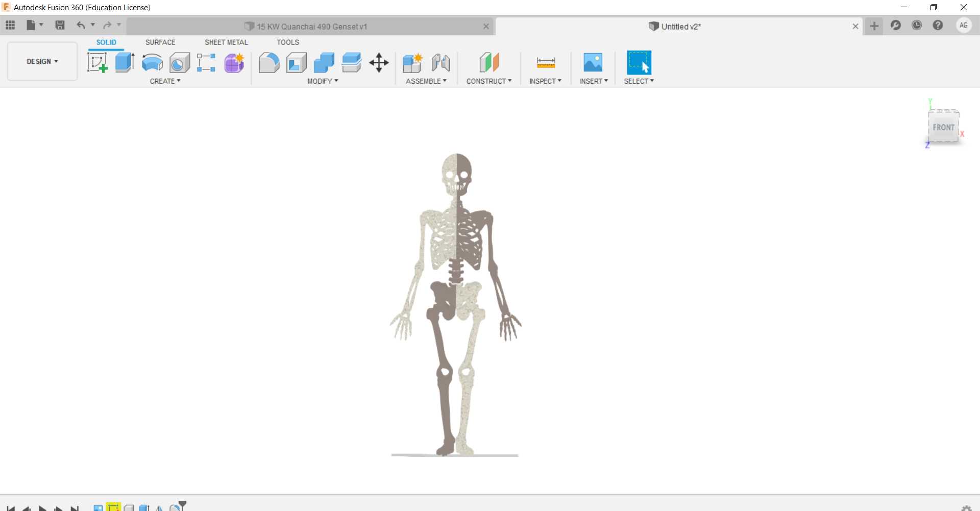The image size is (980, 511).
Task: Select the Combine tool
Action: [x=324, y=63]
